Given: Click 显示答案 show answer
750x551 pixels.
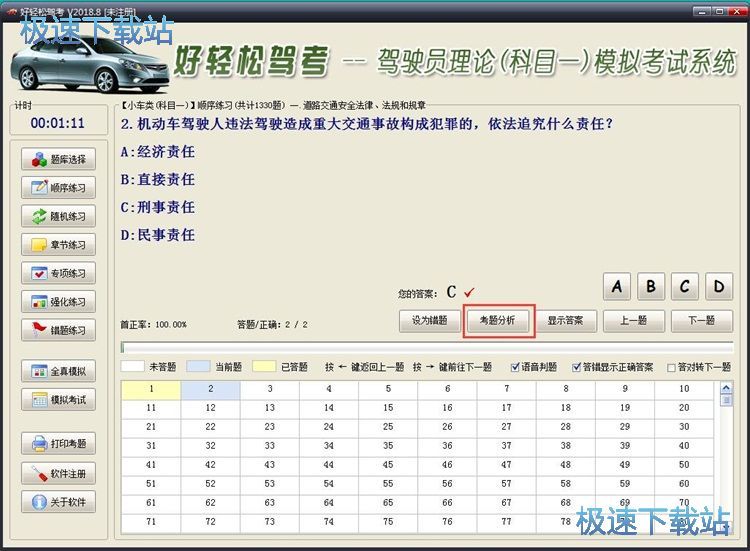Looking at the screenshot, I should click(x=566, y=321).
